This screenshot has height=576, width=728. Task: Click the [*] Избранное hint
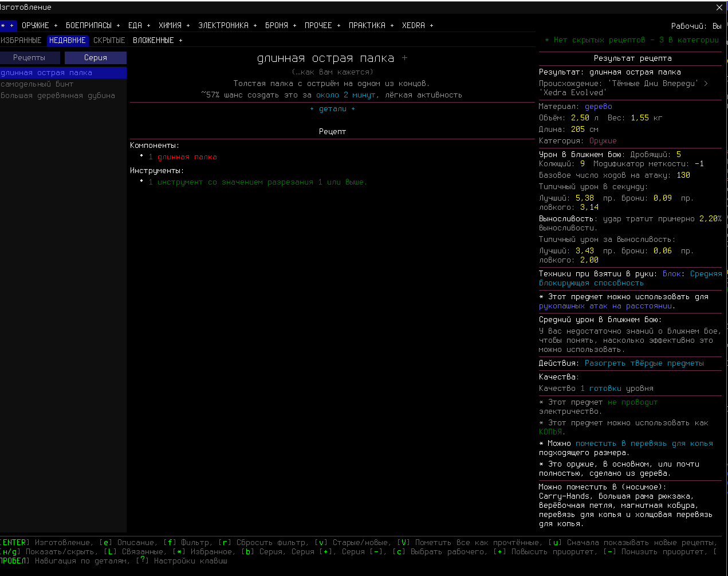(x=203, y=552)
